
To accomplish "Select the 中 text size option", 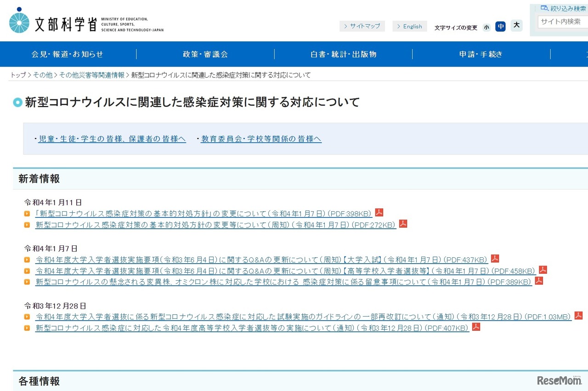I will tap(501, 26).
